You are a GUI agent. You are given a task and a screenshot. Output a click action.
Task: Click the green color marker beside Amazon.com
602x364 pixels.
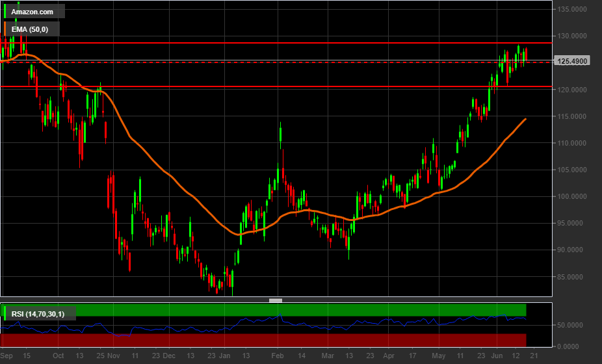tap(6, 12)
